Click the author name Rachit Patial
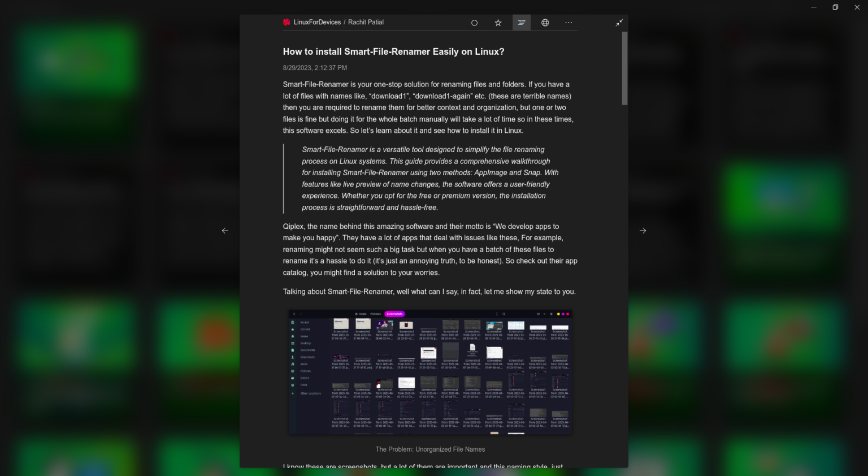The width and height of the screenshot is (868, 476). coord(366,22)
